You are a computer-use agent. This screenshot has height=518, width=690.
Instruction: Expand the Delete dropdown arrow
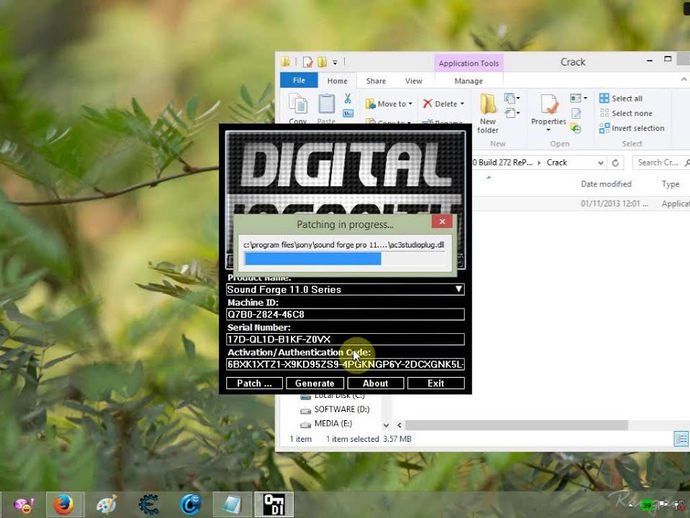coord(464,103)
